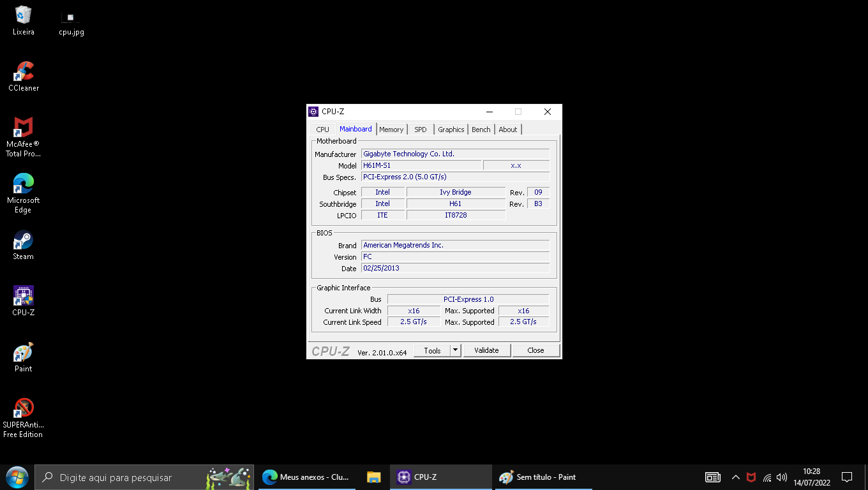Open the touch keyboard tray icon

(x=713, y=477)
